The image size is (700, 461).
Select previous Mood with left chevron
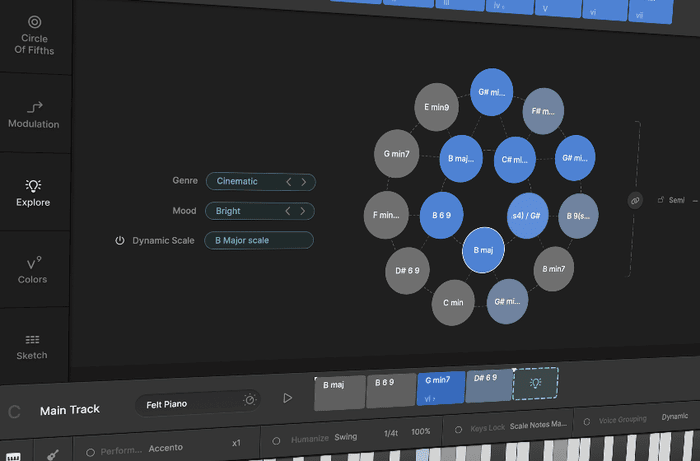point(289,212)
